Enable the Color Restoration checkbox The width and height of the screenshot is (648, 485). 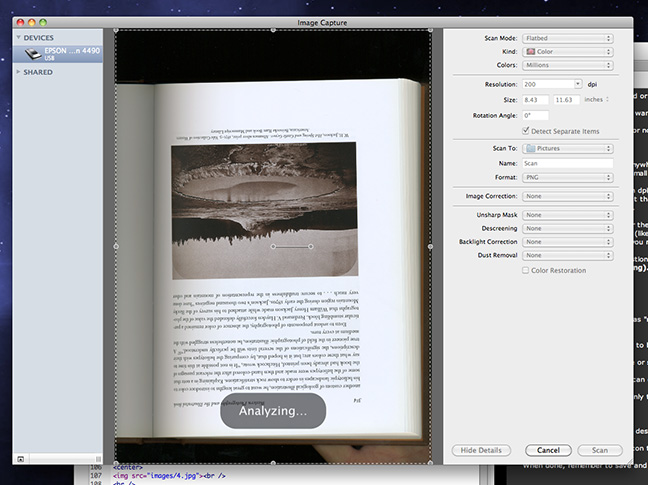(525, 270)
